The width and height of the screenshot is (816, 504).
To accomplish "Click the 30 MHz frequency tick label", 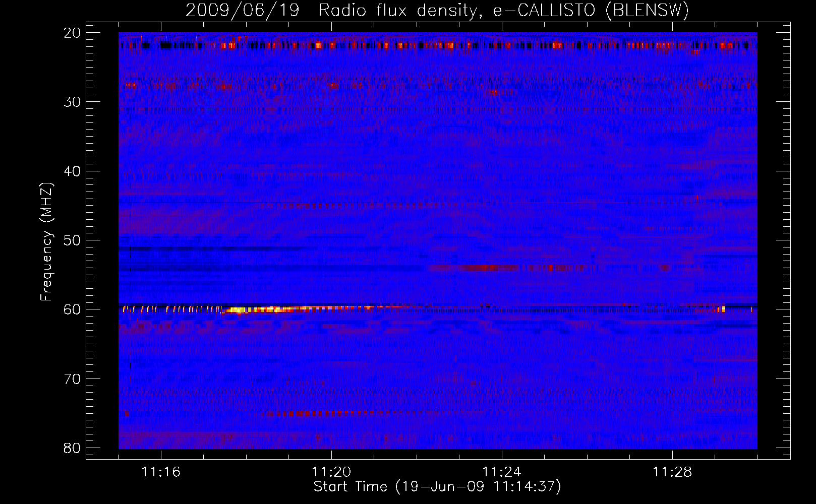I will (x=72, y=102).
